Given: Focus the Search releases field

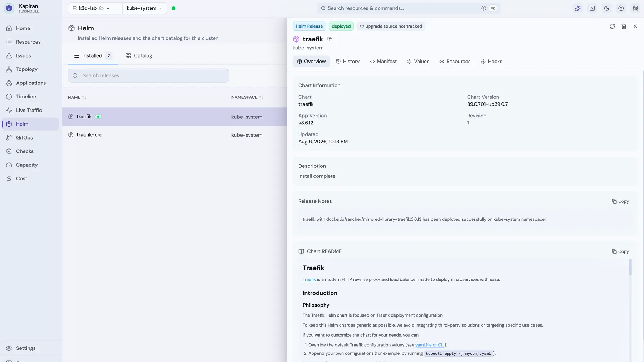Looking at the screenshot, I should click(148, 75).
